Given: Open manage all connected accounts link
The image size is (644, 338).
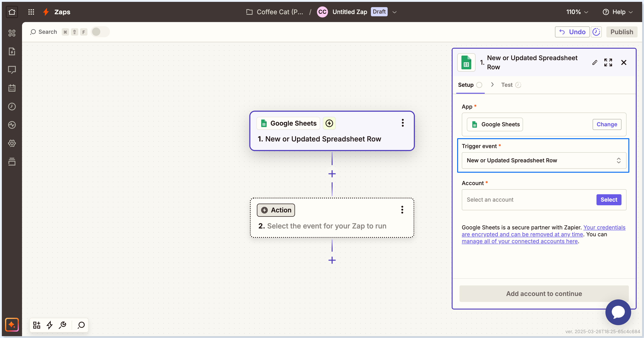Looking at the screenshot, I should pos(520,241).
